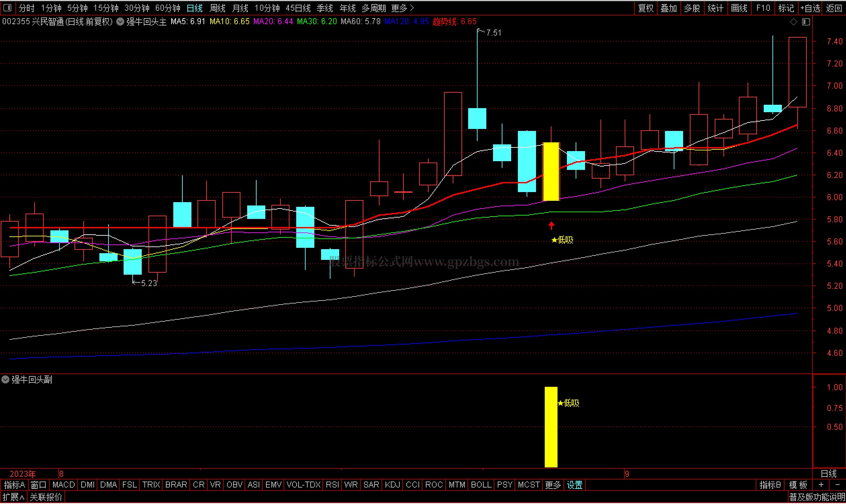Select the MACD indicator tab

point(63,485)
